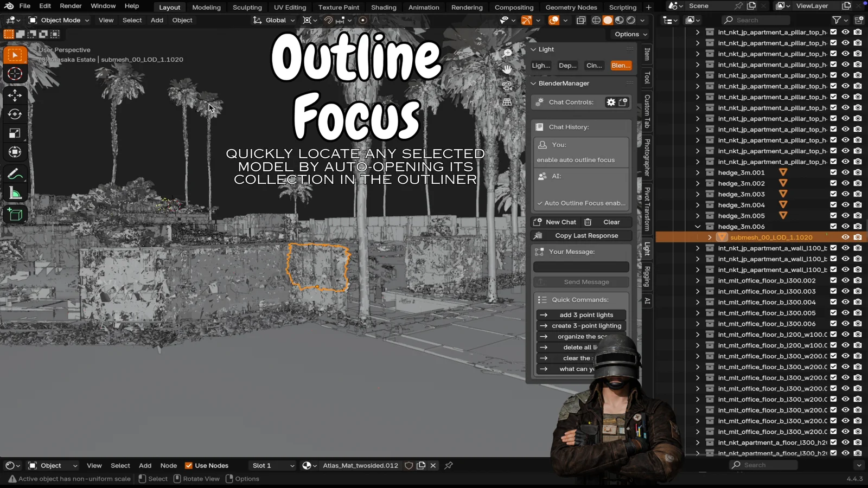The width and height of the screenshot is (868, 488).
Task: Activate the Add Cube tool
Action: (x=15, y=214)
